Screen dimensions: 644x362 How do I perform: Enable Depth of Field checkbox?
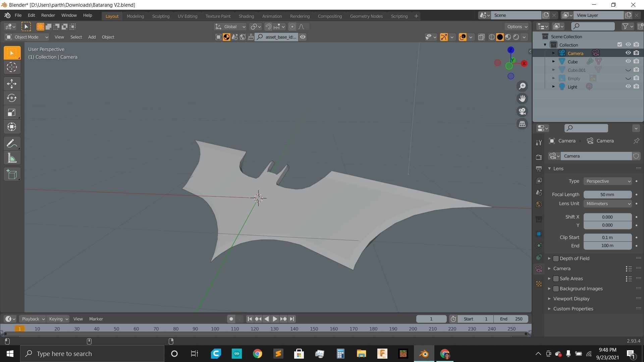556,258
